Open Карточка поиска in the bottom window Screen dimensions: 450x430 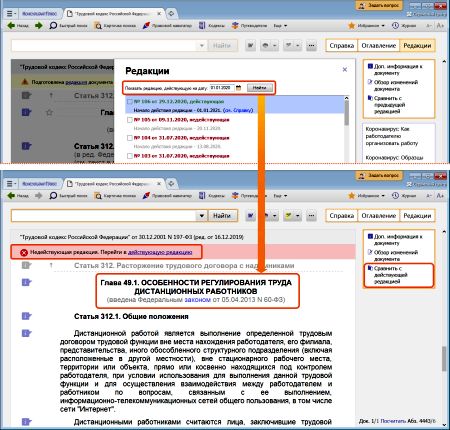115,196
